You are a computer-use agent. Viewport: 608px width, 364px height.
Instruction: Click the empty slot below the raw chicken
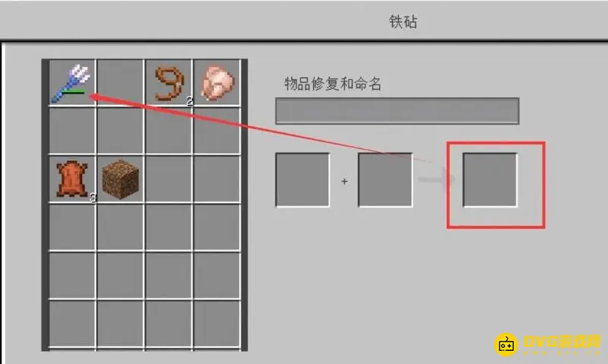point(217,131)
